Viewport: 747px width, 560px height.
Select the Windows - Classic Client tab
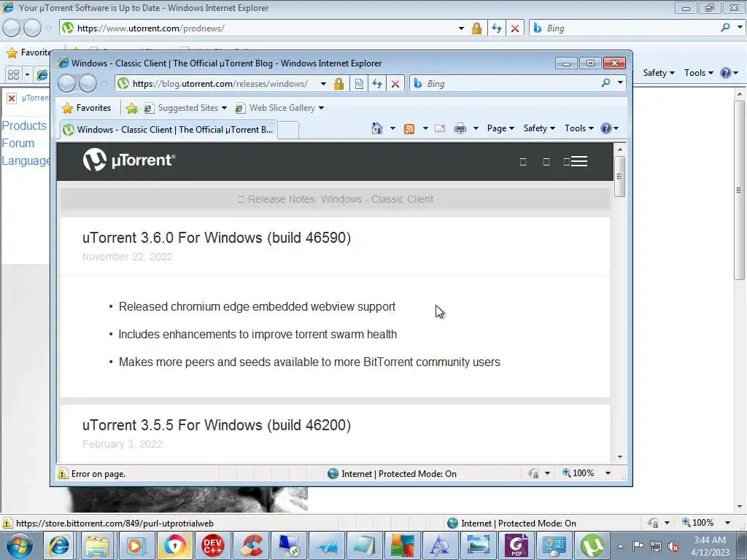(x=168, y=130)
